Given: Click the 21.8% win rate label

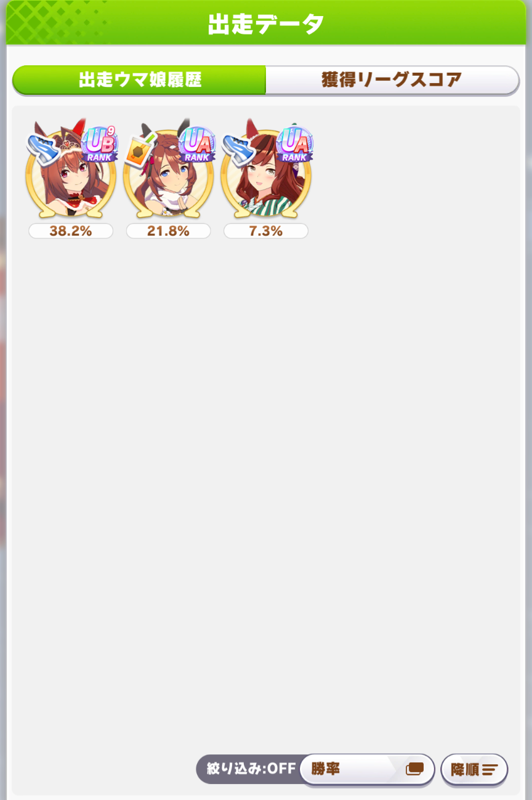Looking at the screenshot, I should pyautogui.click(x=168, y=231).
